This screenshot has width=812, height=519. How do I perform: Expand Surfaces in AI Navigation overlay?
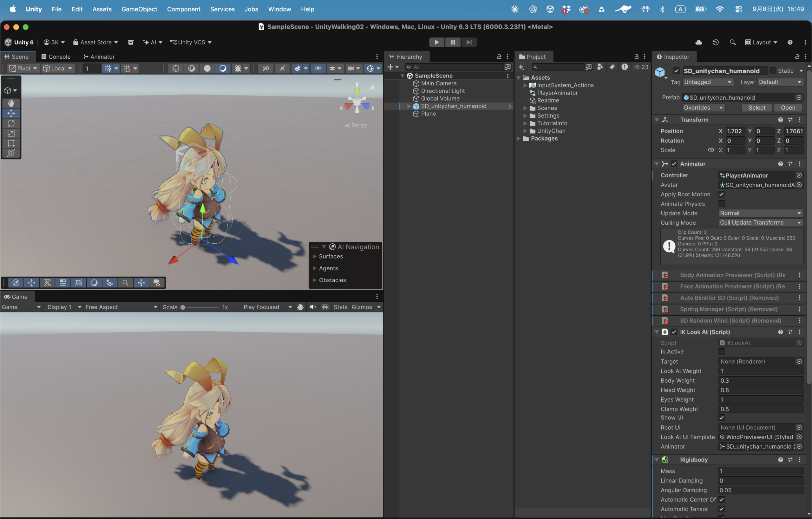point(315,256)
